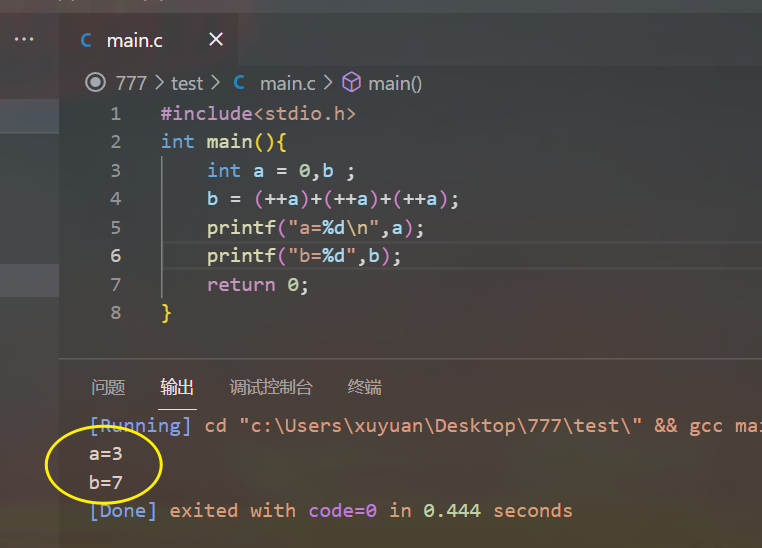Select the main.c editor tab
Viewport: 762px width, 548px height.
click(149, 40)
